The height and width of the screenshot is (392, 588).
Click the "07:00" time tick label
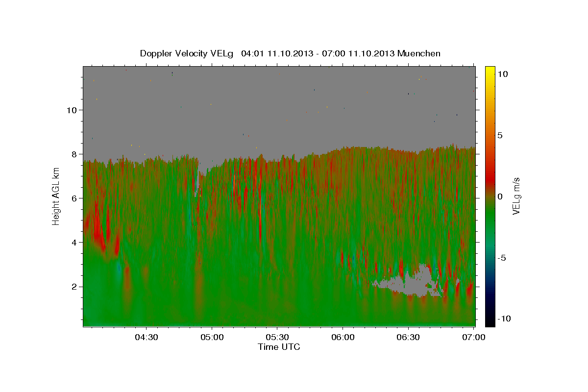point(474,338)
